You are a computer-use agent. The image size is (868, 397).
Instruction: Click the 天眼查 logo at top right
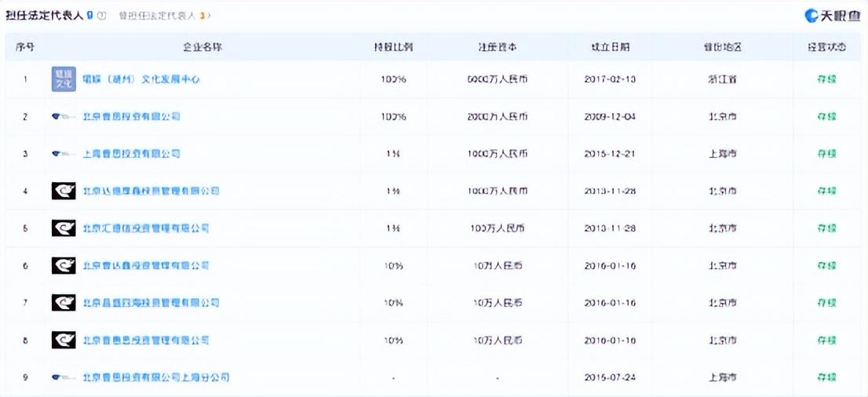832,16
